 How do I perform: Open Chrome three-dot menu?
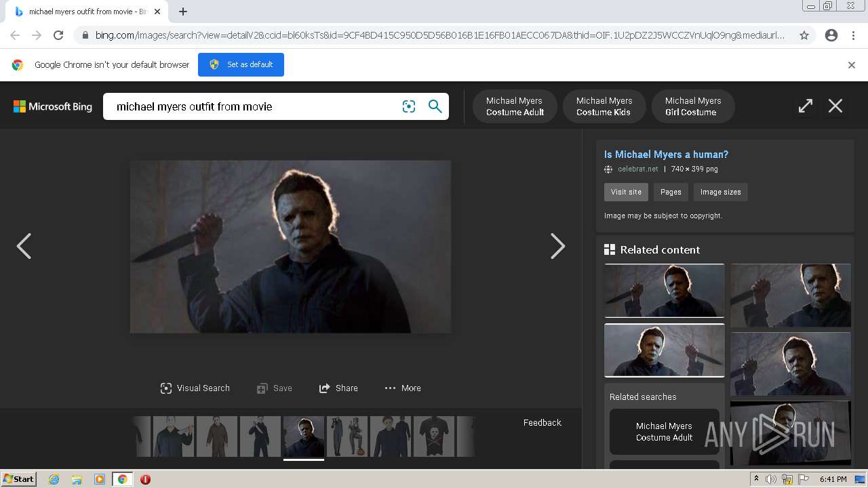[853, 35]
